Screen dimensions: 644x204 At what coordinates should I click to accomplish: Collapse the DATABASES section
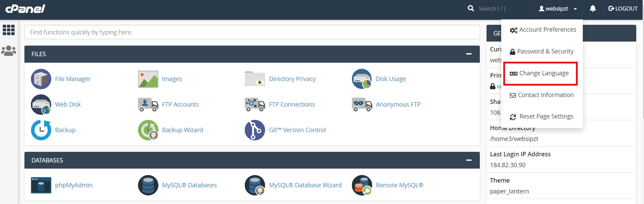coord(469,160)
